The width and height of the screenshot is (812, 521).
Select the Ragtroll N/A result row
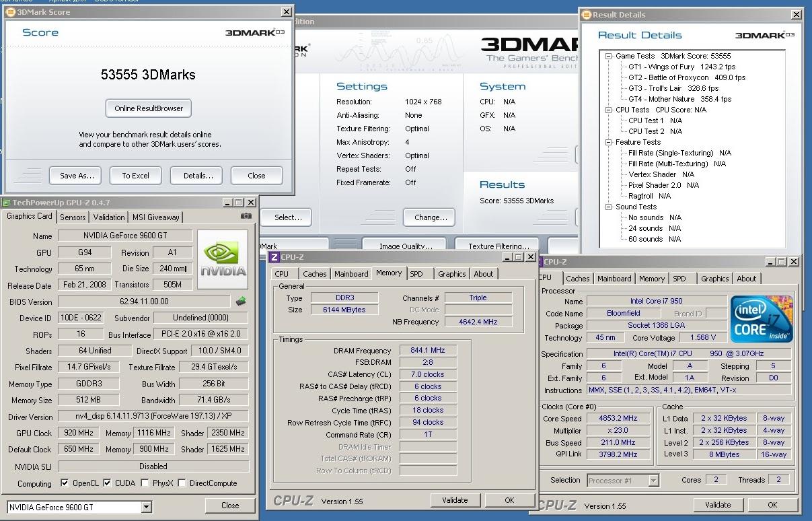point(649,196)
